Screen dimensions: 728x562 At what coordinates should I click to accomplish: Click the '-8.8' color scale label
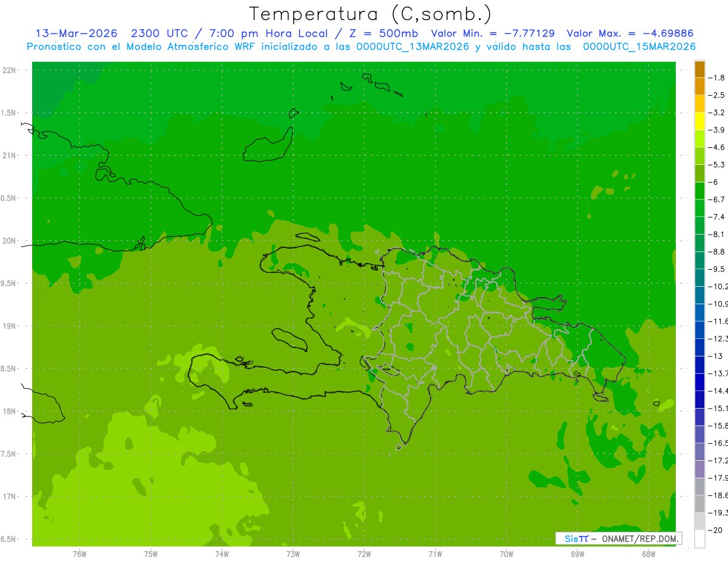click(718, 252)
